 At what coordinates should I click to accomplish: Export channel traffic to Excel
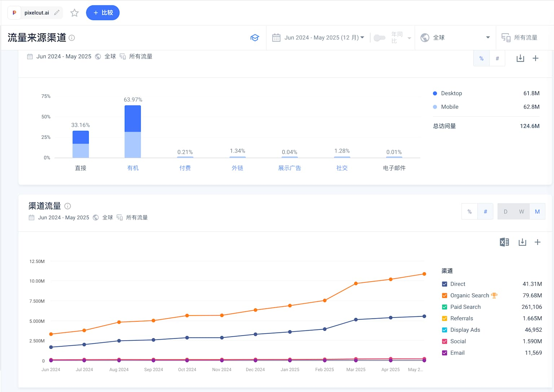(x=504, y=242)
